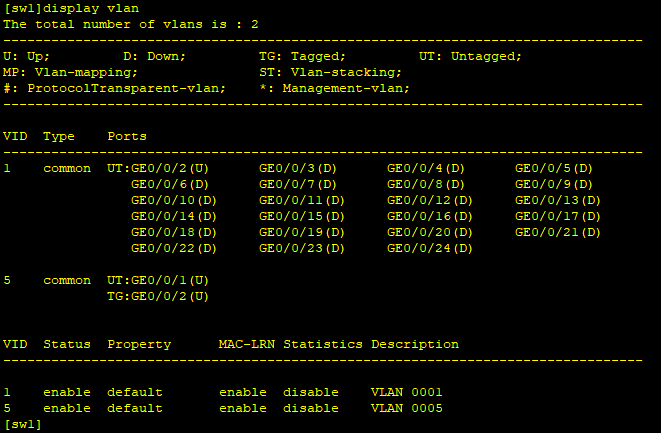Click the 'Property' column header
Viewport: 661px width, 433px height.
tap(139, 345)
